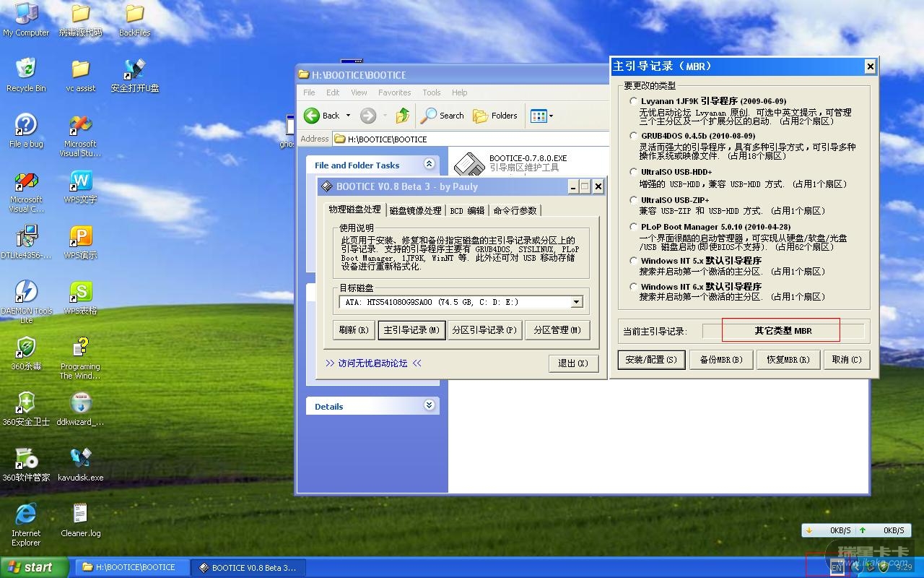Open the File menu in Explorer
The width and height of the screenshot is (924, 578).
coord(309,92)
